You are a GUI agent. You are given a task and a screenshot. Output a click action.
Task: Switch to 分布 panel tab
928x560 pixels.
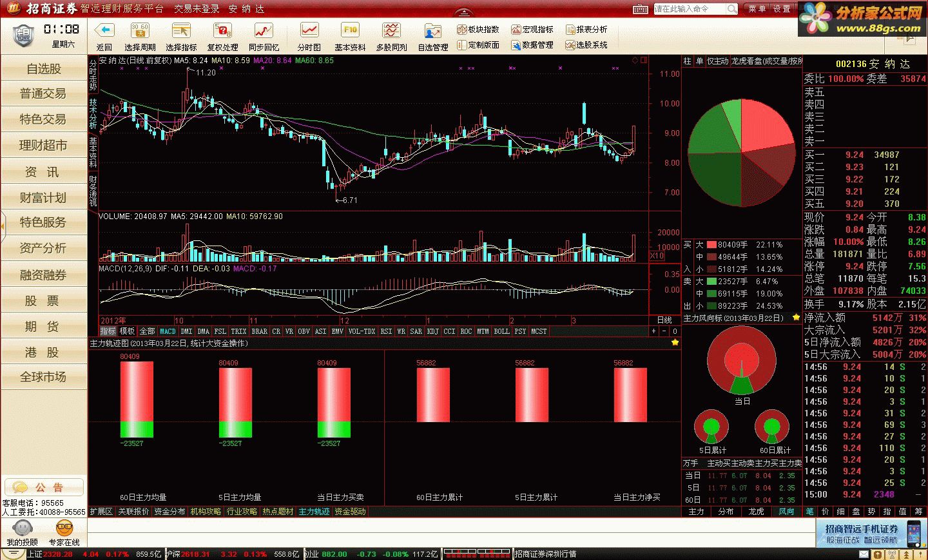click(x=726, y=512)
